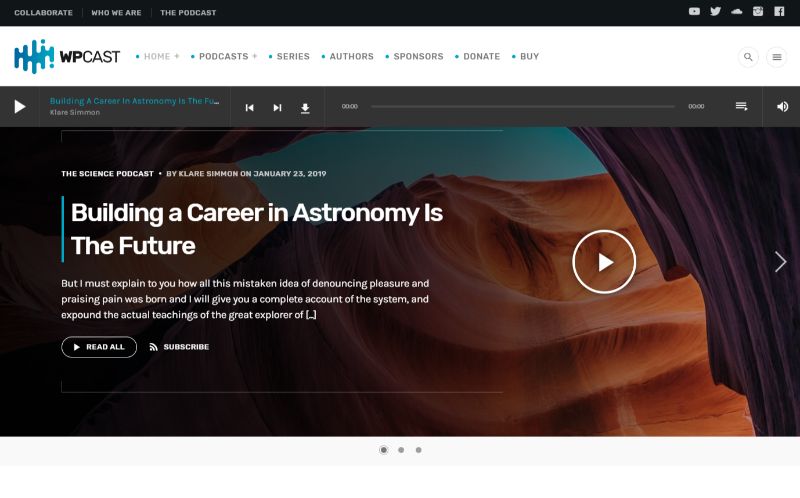Skip to previous track
800x498 pixels.
[249, 108]
